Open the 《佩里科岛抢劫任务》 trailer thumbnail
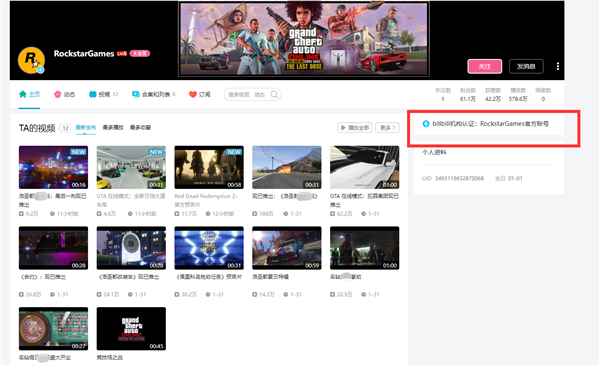 click(209, 248)
